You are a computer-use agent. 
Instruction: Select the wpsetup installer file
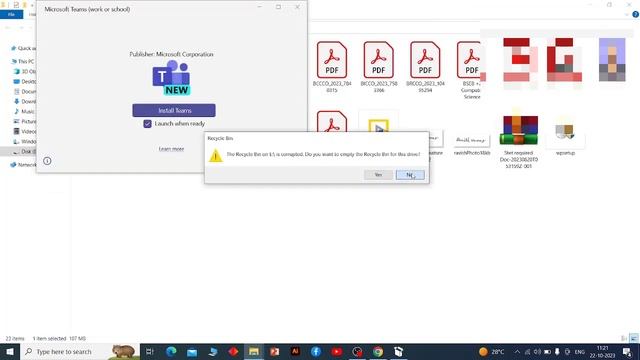pyautogui.click(x=565, y=135)
